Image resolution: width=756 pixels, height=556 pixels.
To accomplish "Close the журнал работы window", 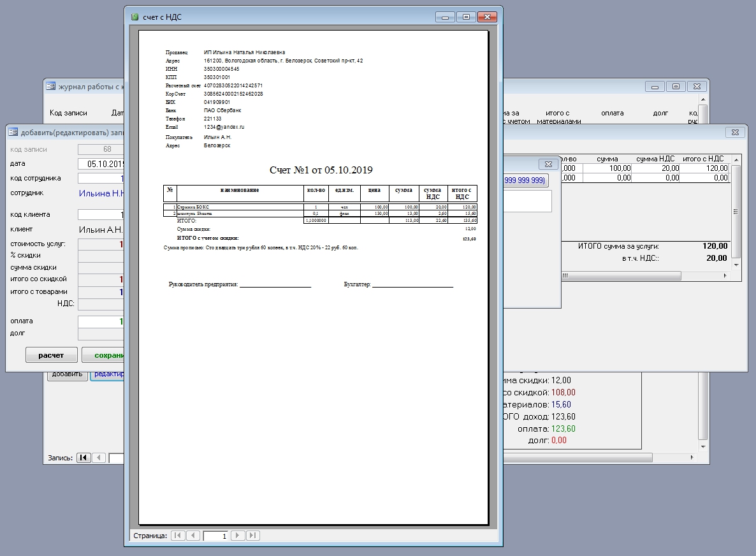I will tap(697, 86).
